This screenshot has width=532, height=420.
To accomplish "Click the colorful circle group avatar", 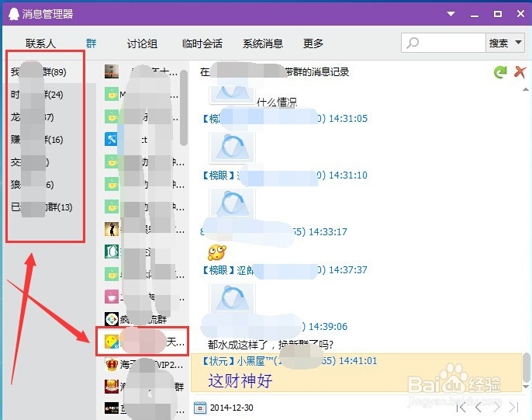I will pyautogui.click(x=112, y=319).
